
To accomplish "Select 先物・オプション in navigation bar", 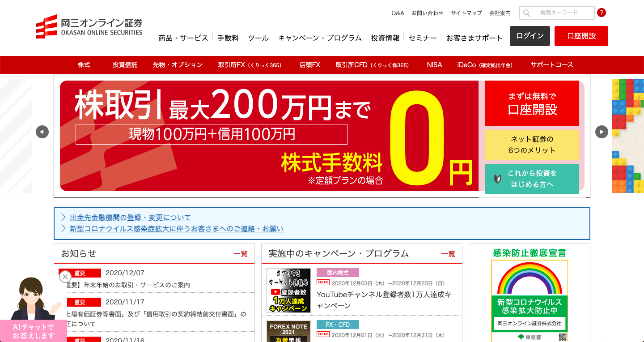I will (178, 65).
